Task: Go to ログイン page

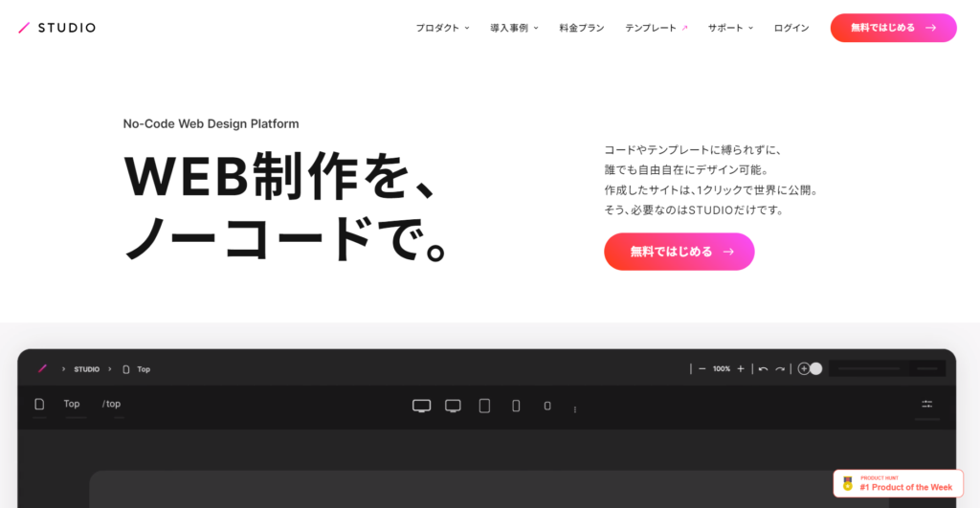Action: tap(791, 28)
